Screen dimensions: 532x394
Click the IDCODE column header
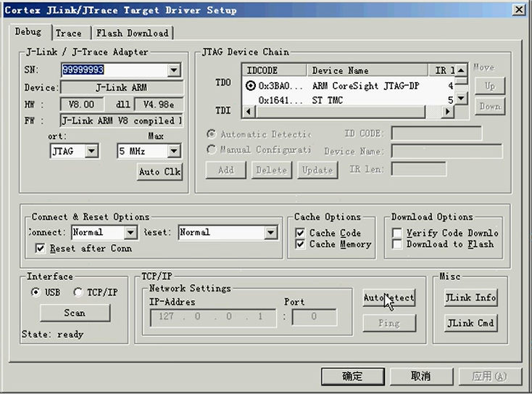(275, 70)
